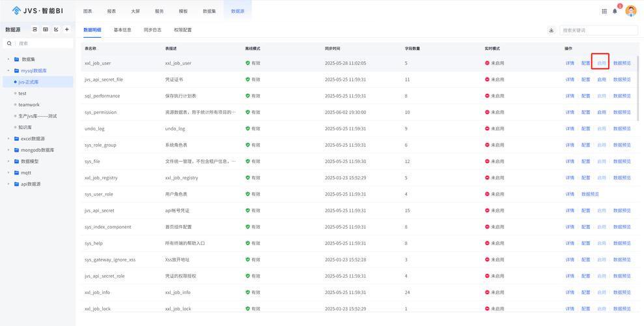Image resolution: width=644 pixels, height=326 pixels.
Task: Click 启用 in jvs_api_secret_file row
Action: click(x=601, y=80)
